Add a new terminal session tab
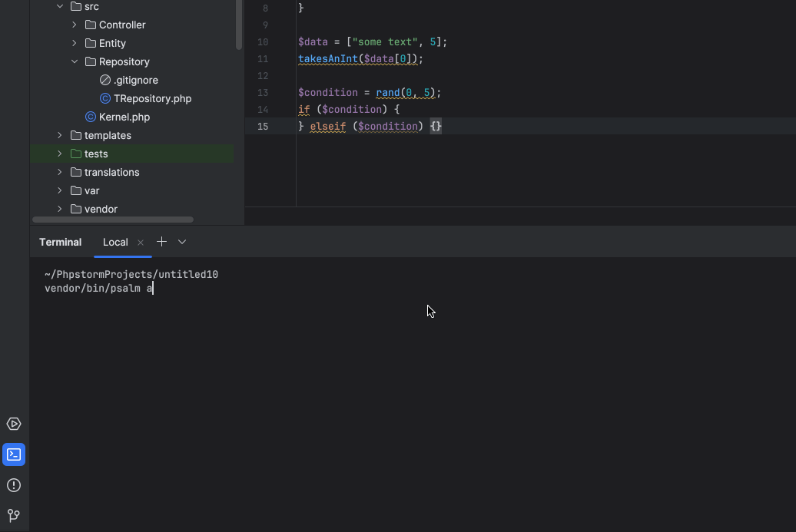 point(161,242)
